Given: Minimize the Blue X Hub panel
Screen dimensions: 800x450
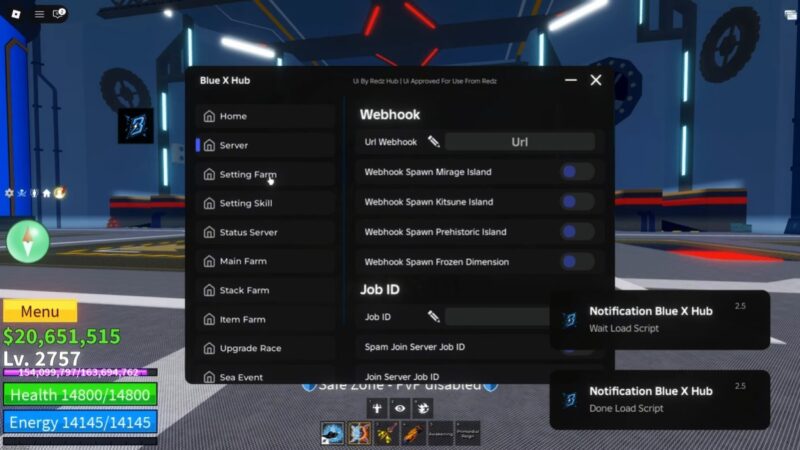Looking at the screenshot, I should pyautogui.click(x=571, y=80).
